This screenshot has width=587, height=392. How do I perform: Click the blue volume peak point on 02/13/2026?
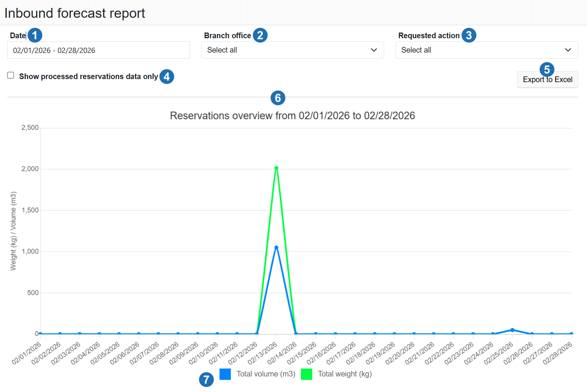pos(276,248)
